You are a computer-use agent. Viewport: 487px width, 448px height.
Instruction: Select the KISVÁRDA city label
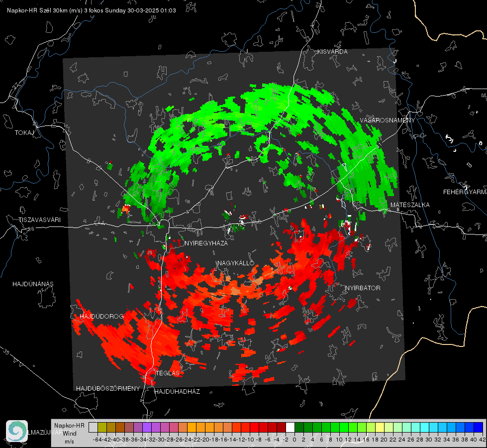332,52
